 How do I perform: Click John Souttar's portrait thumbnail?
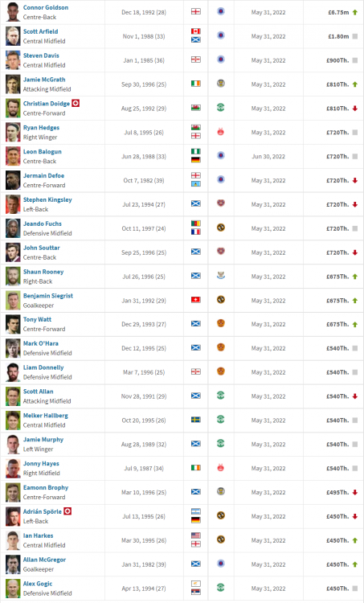pyautogui.click(x=13, y=252)
